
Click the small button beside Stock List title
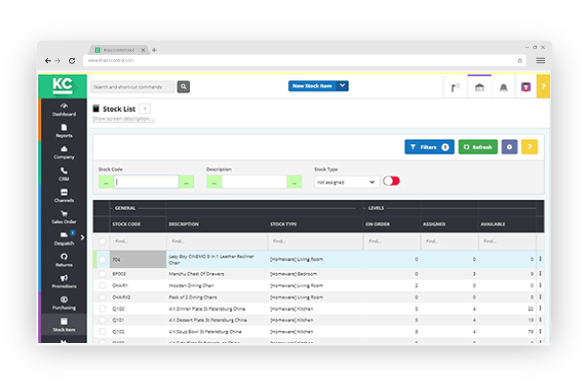point(145,109)
